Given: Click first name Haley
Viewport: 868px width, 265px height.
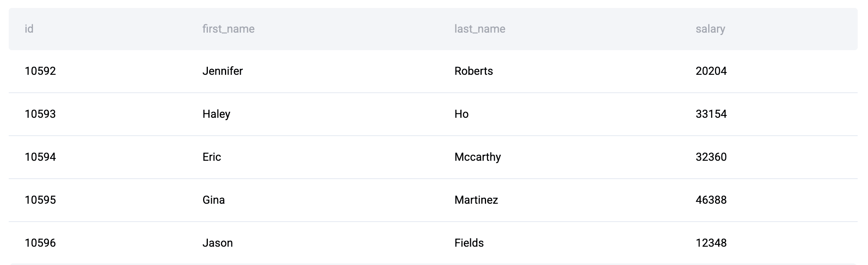Looking at the screenshot, I should 216,114.
